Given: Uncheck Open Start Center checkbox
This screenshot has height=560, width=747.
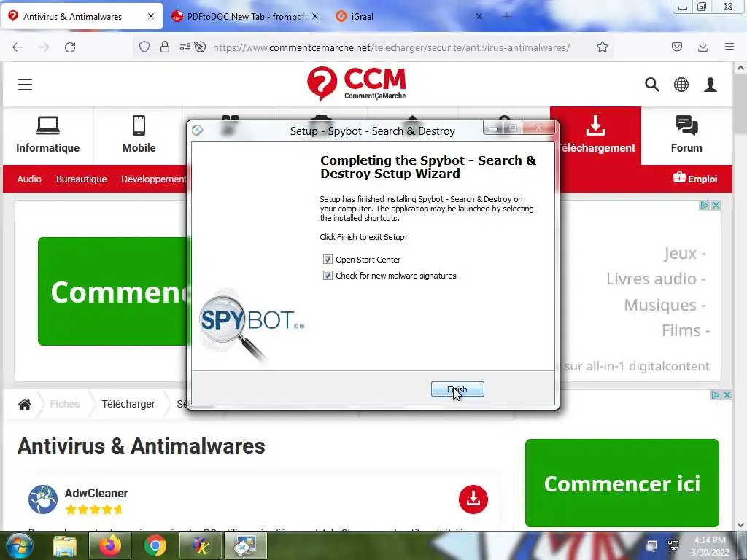Looking at the screenshot, I should click(328, 260).
